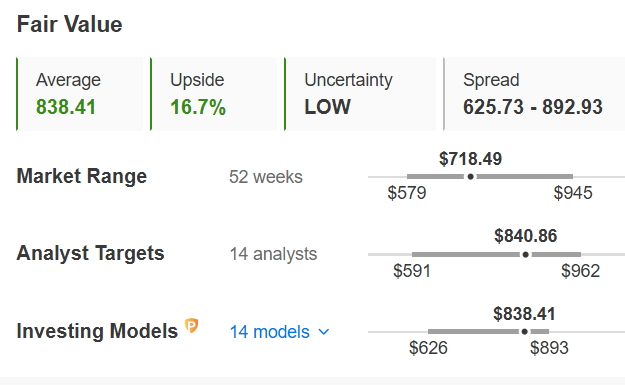Select the Upside 16.7% card
The image size is (625, 385).
[x=214, y=94]
